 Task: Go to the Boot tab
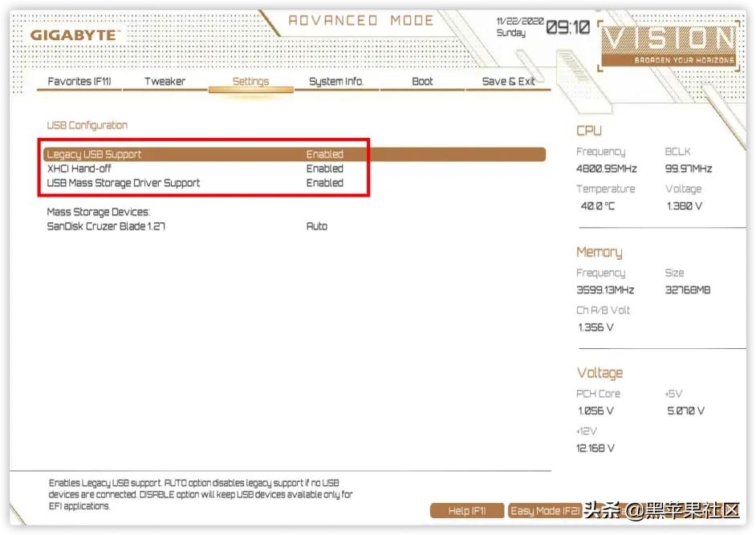(423, 81)
